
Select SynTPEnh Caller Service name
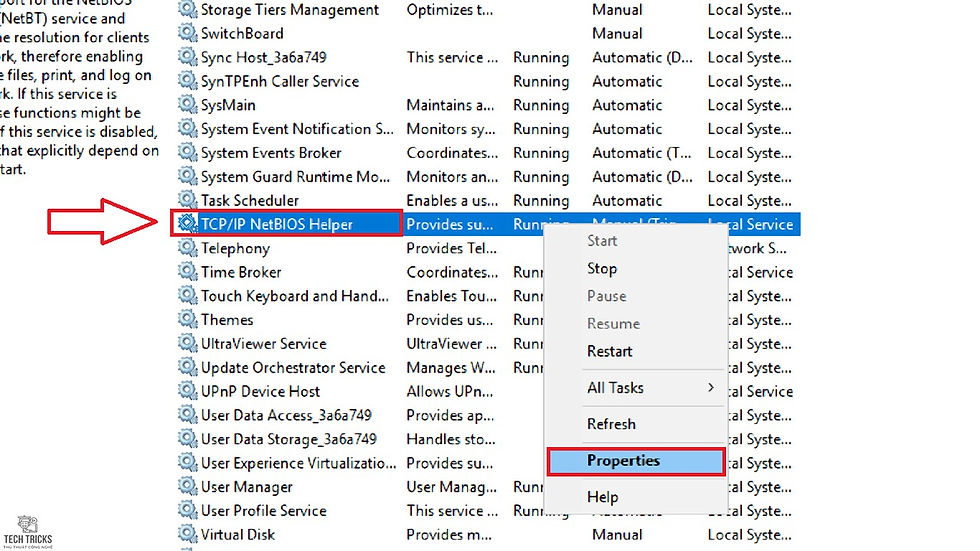279,81
